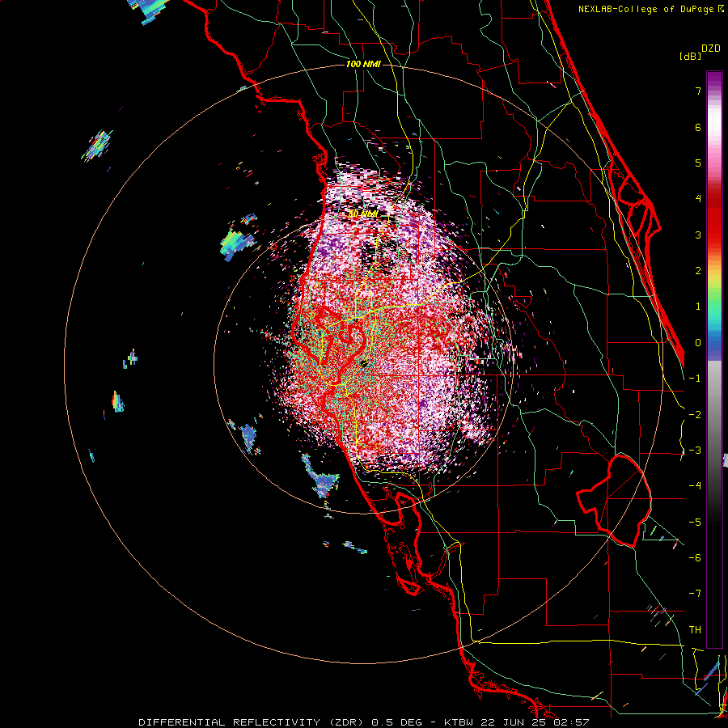Click the ZDR color scale bar

click(714, 359)
